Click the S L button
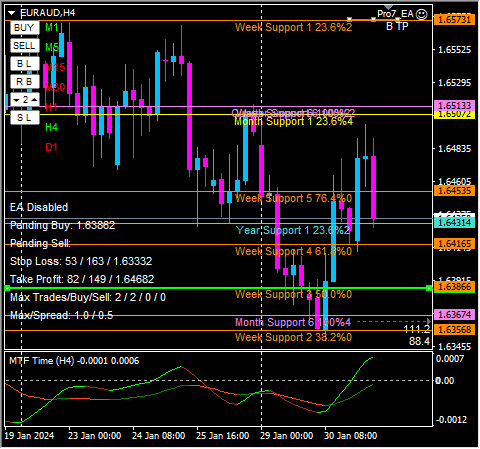The width and height of the screenshot is (480, 449). (x=24, y=117)
